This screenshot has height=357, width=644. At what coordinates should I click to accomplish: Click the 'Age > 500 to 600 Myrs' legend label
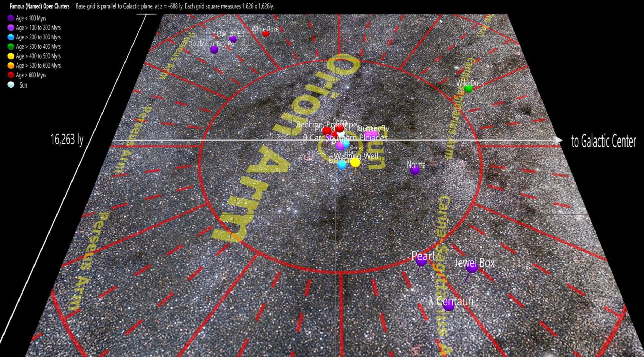38,66
